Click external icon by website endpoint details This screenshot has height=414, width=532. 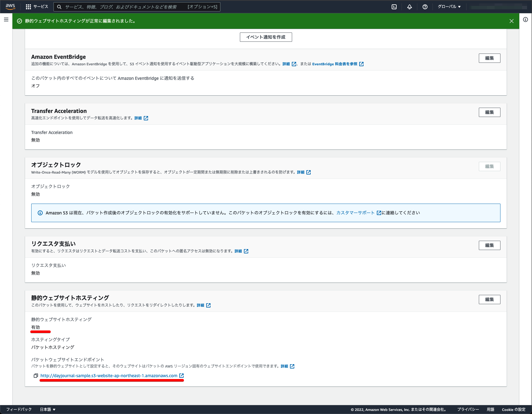292,366
